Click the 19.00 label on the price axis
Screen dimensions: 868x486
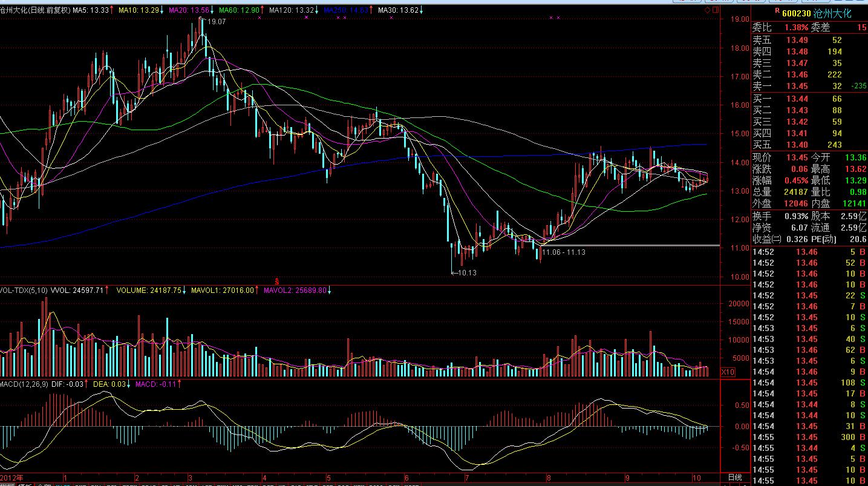point(740,19)
